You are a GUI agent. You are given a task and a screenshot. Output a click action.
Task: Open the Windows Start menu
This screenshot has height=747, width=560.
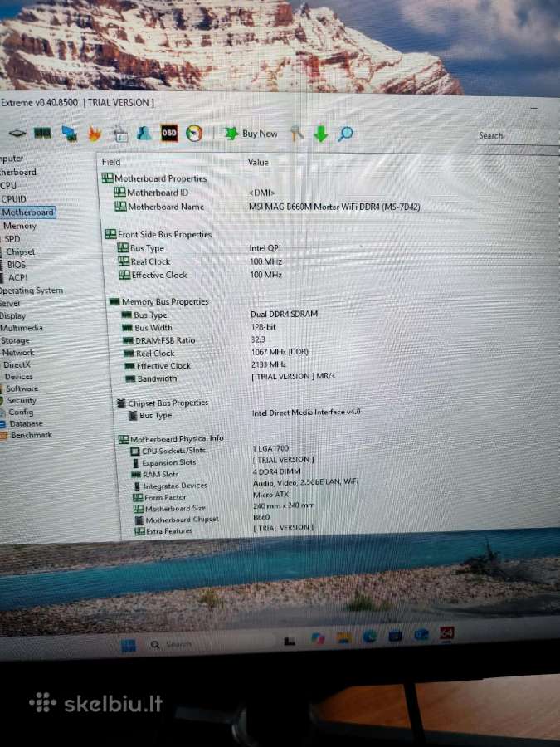coord(128,646)
